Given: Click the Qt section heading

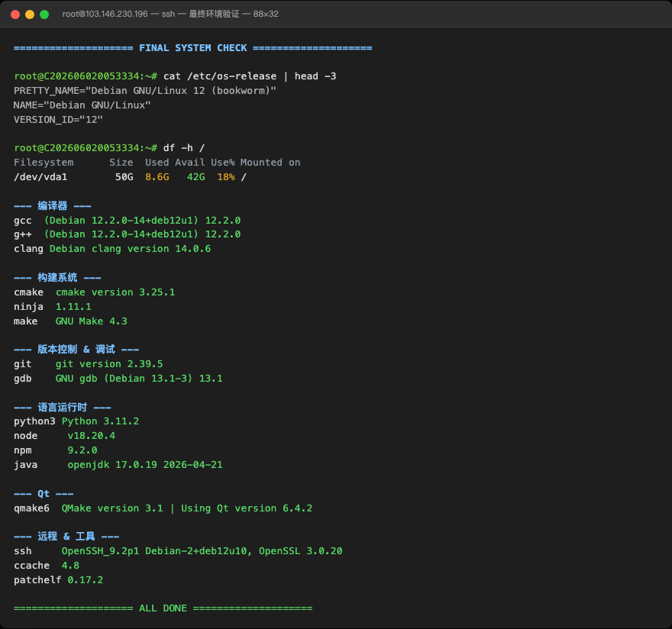Looking at the screenshot, I should click(x=44, y=494).
